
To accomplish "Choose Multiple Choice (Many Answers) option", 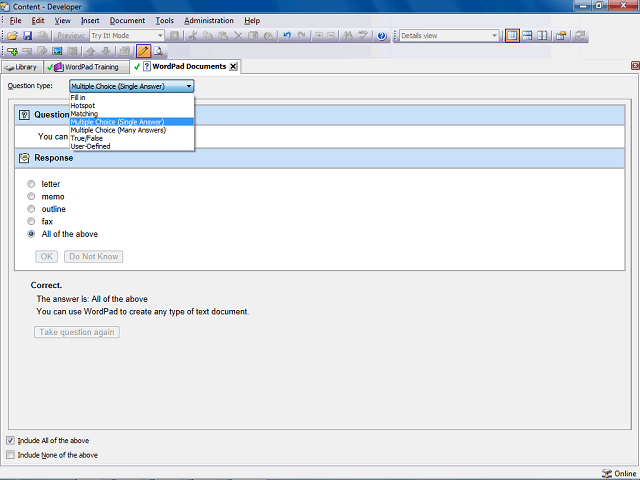I will click(131, 130).
